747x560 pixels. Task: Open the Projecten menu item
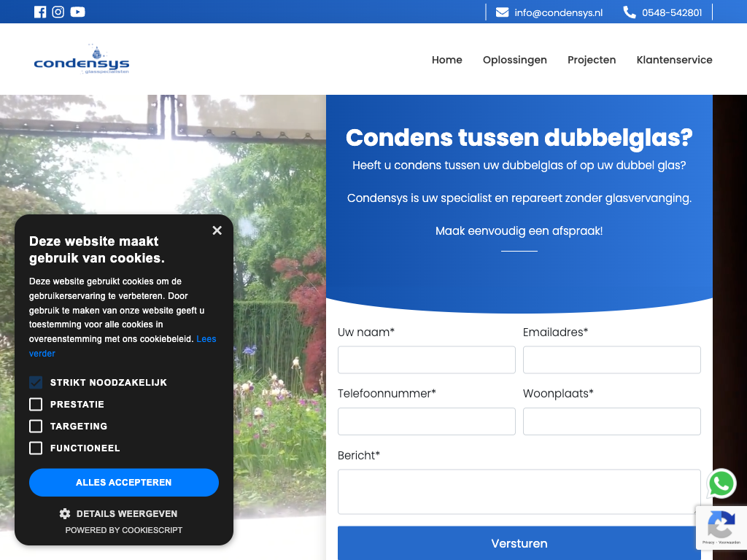point(592,60)
